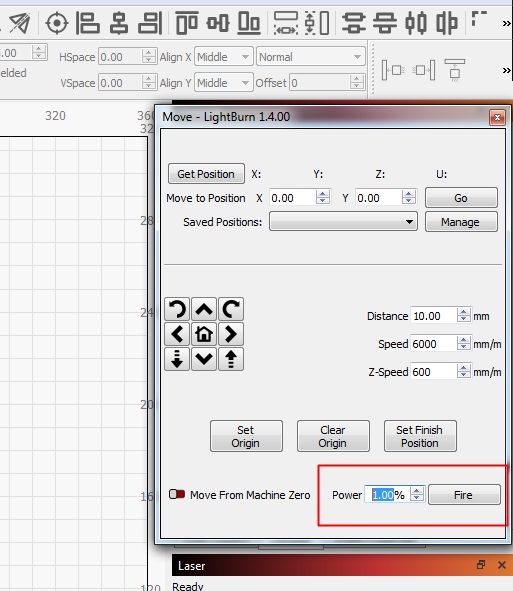Click the Offset value field

click(x=319, y=83)
